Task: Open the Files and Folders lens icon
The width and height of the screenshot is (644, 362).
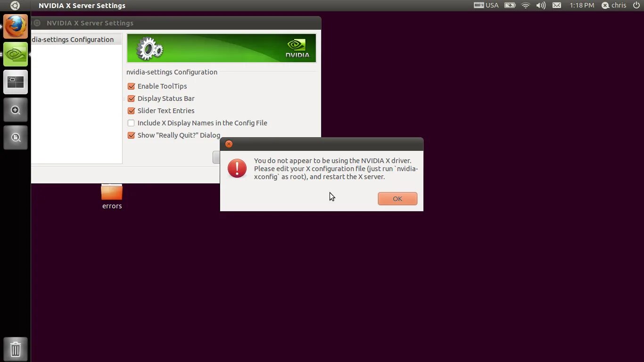Action: (x=16, y=138)
